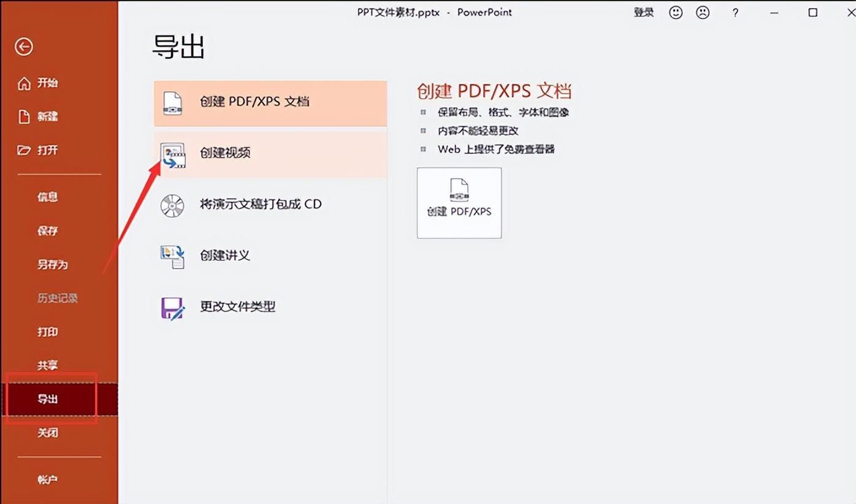Minimize the PowerPoint window
Image resolution: width=856 pixels, height=504 pixels.
(x=774, y=13)
